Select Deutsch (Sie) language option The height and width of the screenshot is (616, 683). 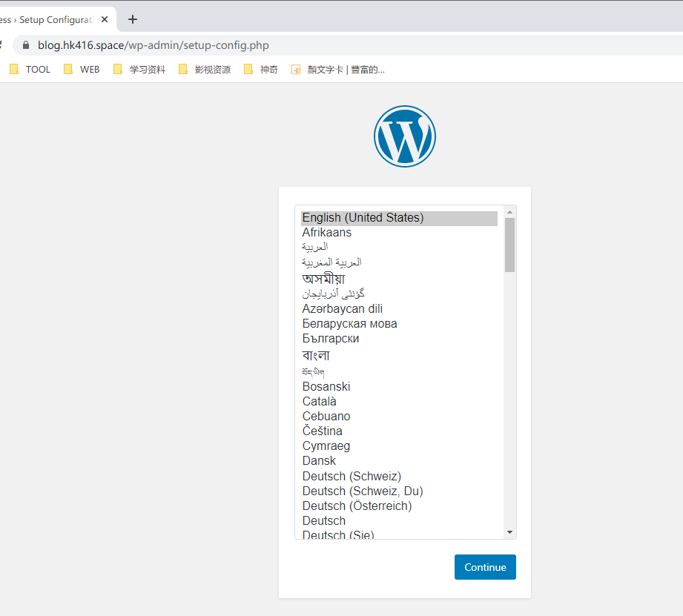pyautogui.click(x=399, y=534)
